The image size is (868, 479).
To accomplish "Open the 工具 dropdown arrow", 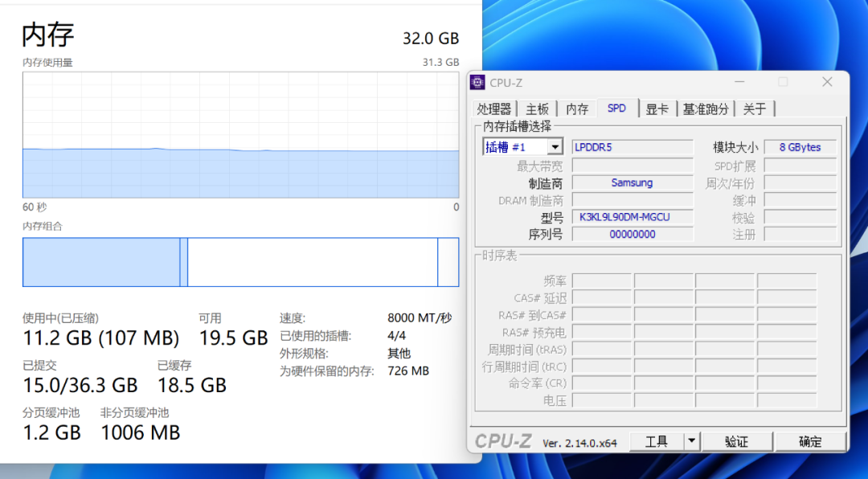I will point(691,441).
